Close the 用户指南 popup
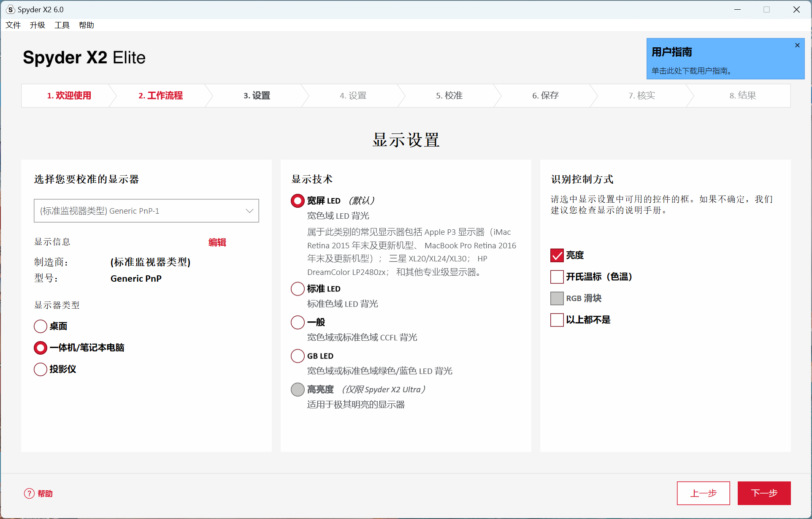This screenshot has width=812, height=519. coord(797,45)
